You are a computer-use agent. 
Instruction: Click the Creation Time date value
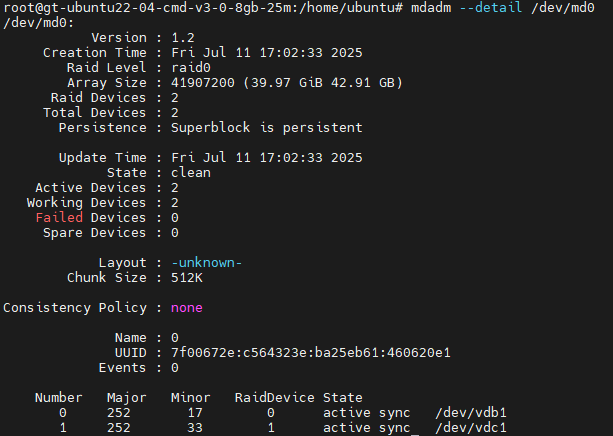pos(267,53)
